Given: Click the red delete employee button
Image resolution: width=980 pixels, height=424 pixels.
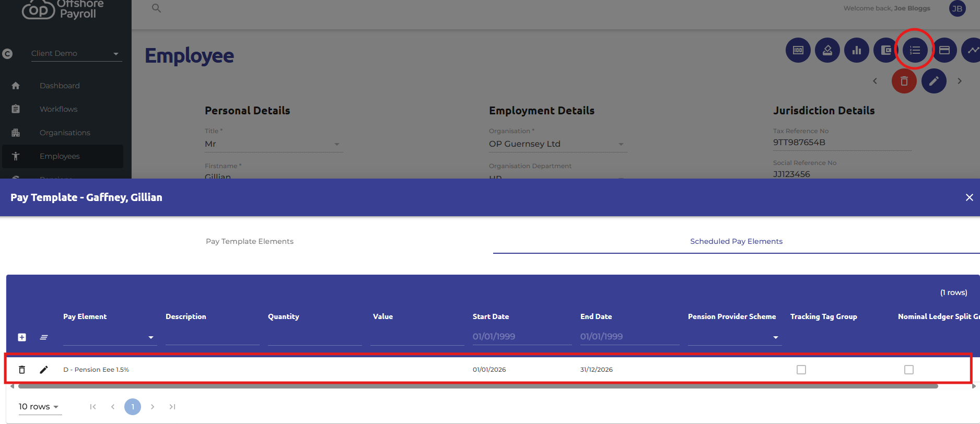Looking at the screenshot, I should pyautogui.click(x=904, y=81).
